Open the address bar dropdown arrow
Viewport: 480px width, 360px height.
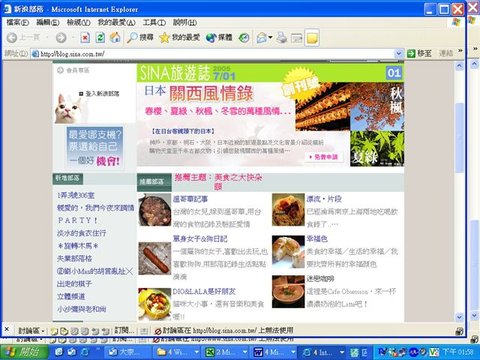tap(399, 53)
